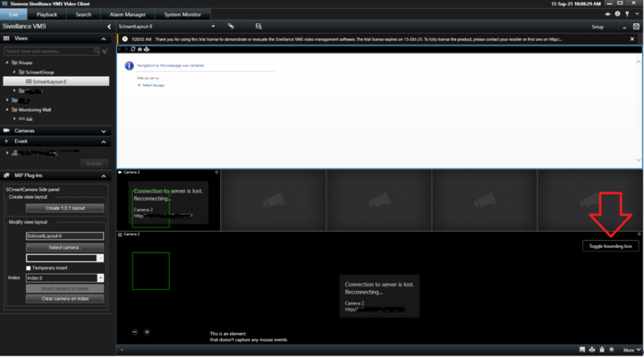Enable the Temporary insert checkbox
This screenshot has height=358, width=644.
point(29,268)
